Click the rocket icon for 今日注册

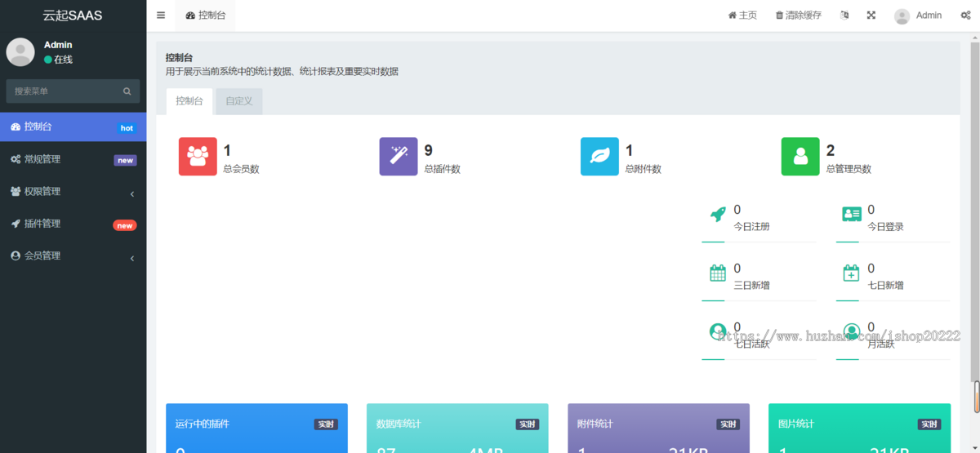tap(718, 214)
